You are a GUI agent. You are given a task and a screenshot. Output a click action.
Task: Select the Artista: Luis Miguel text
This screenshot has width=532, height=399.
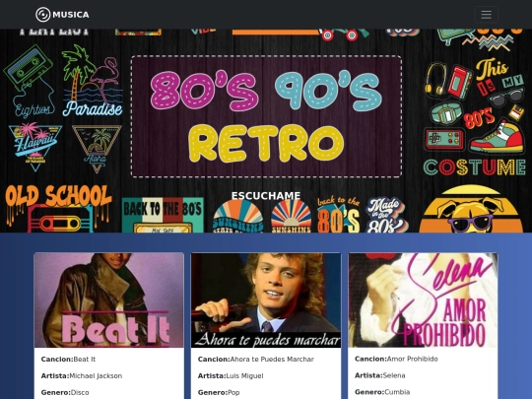pos(231,376)
